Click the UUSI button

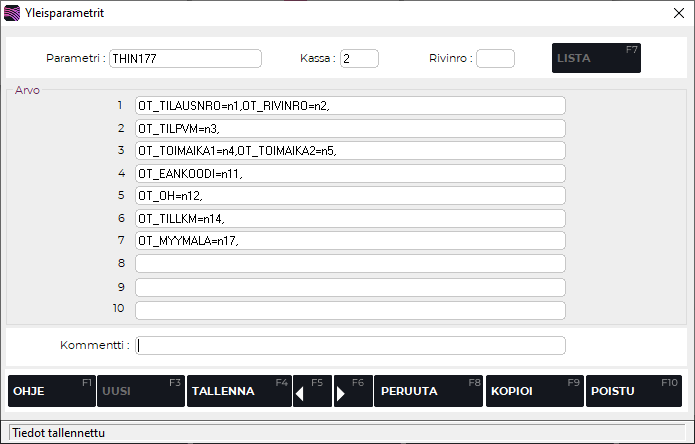[140, 392]
